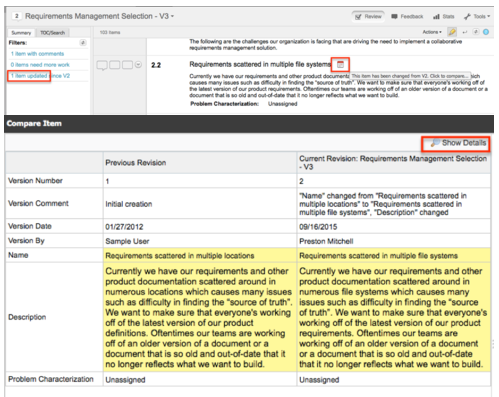Click the "Version Comment" row label
499x397 pixels.
[38, 203]
